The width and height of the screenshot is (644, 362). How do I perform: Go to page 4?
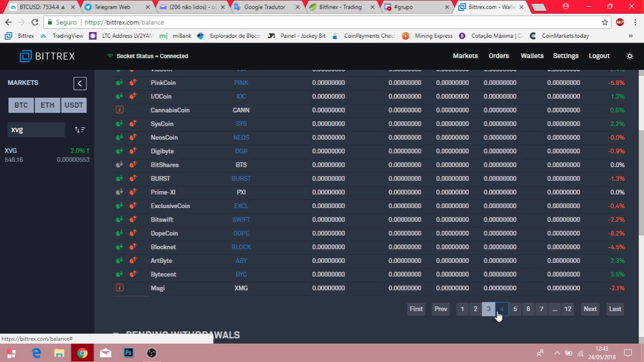pos(502,309)
